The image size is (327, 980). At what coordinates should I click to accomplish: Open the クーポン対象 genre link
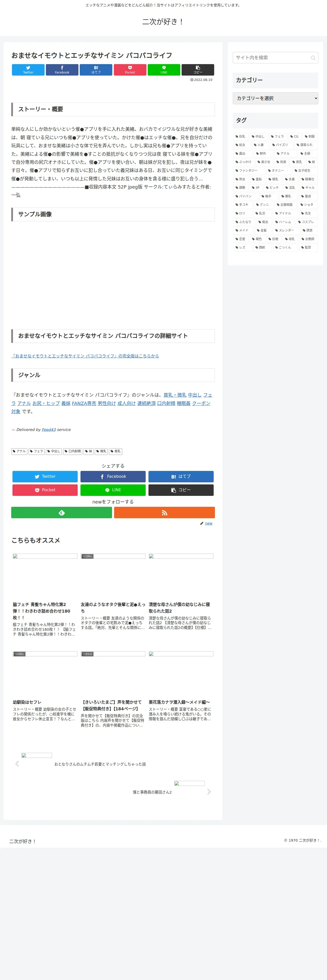coord(201,403)
